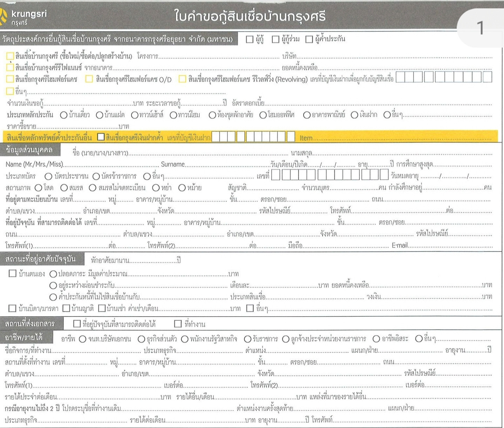Click the Item line in yellow bar
The image size is (504, 428).
coord(402,139)
